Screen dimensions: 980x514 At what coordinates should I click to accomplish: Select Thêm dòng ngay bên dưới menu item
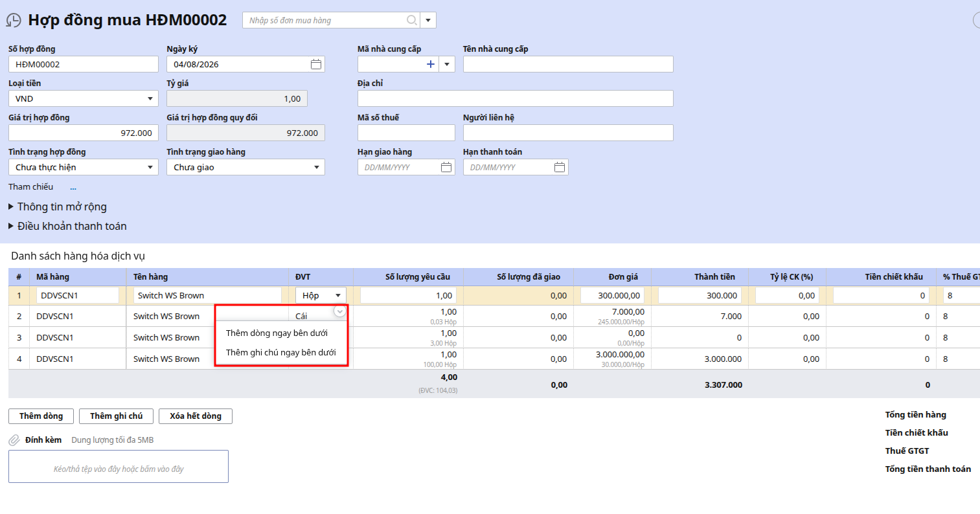coord(277,333)
